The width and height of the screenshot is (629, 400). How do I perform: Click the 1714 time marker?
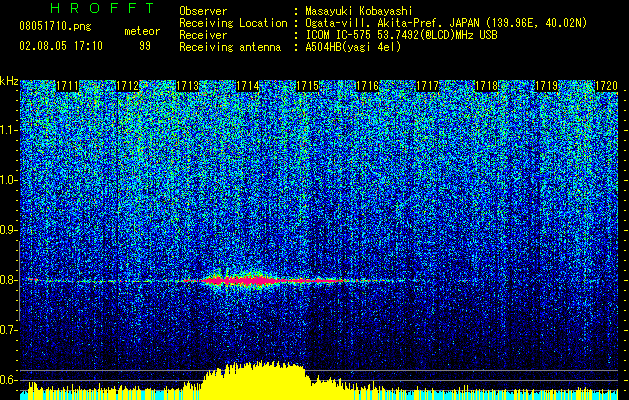click(x=248, y=86)
